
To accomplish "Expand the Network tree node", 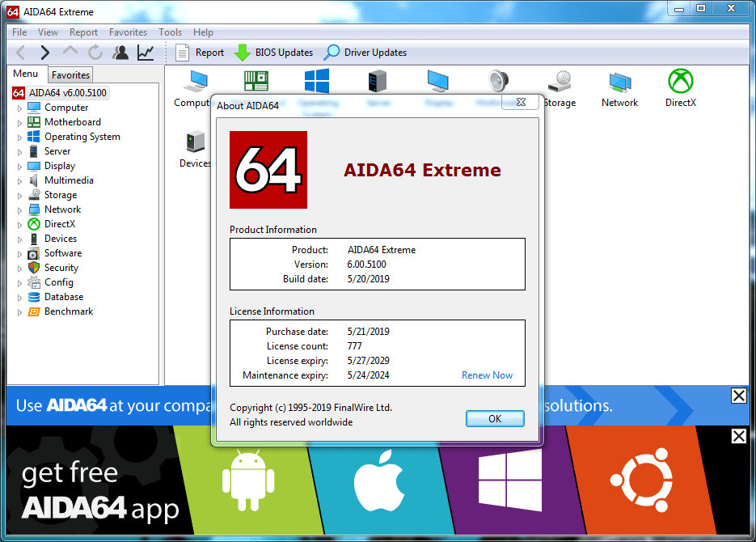I will [x=19, y=210].
